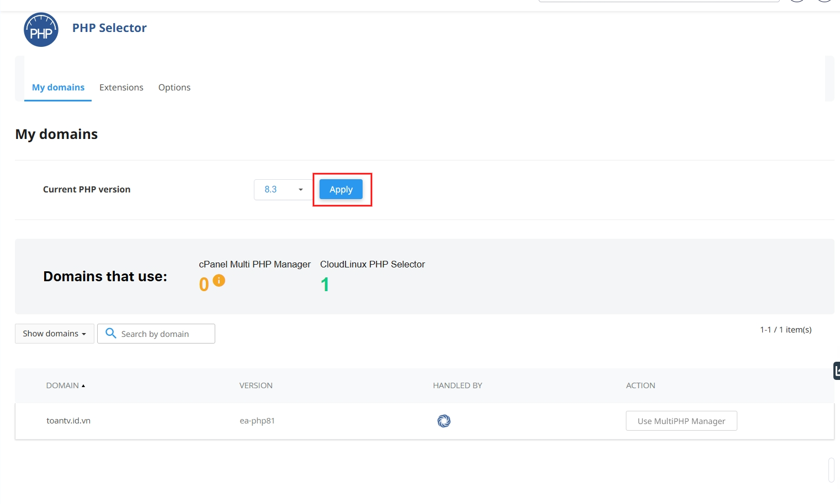Image resolution: width=840 pixels, height=504 pixels.
Task: Click the Current PHP version label
Action: (87, 190)
